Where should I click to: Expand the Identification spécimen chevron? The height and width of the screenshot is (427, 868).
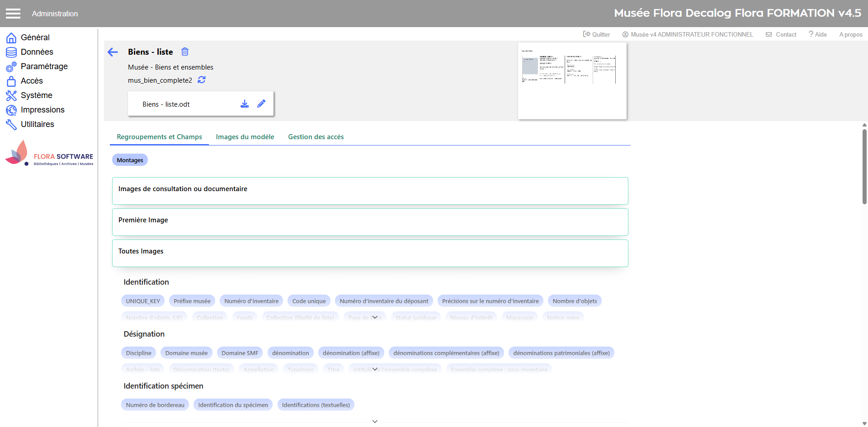375,421
